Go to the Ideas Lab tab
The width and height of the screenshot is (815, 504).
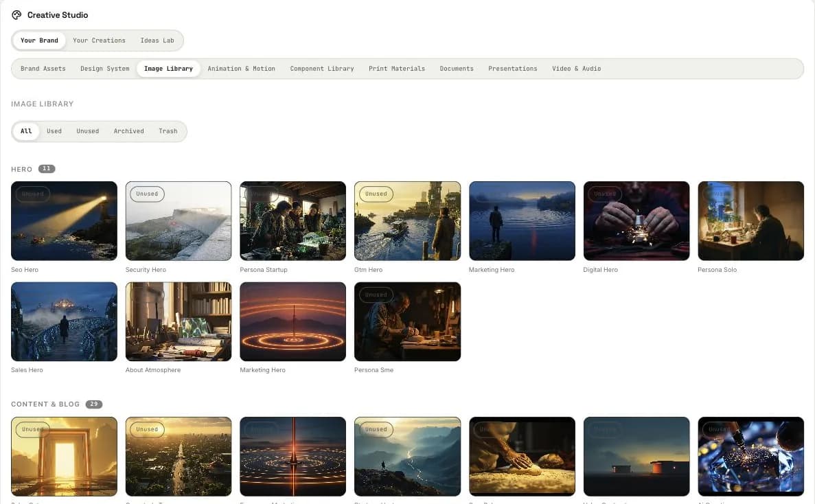point(157,41)
